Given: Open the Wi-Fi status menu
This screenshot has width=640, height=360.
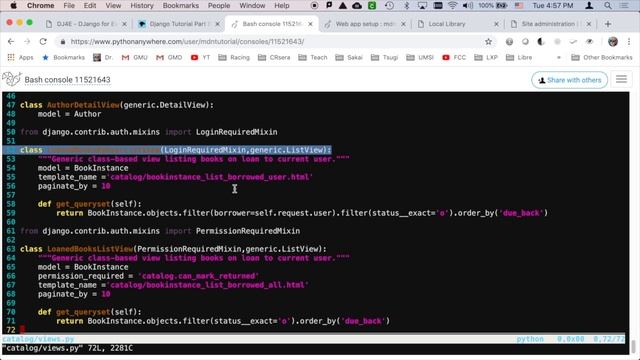Looking at the screenshot, I should click(452, 6).
